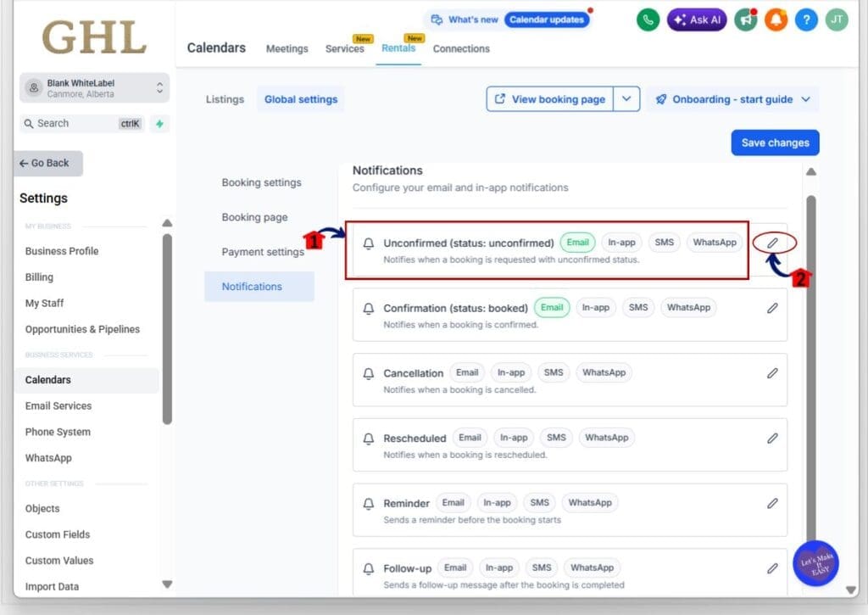Click notifications panel scroll up arrow

coord(811,171)
